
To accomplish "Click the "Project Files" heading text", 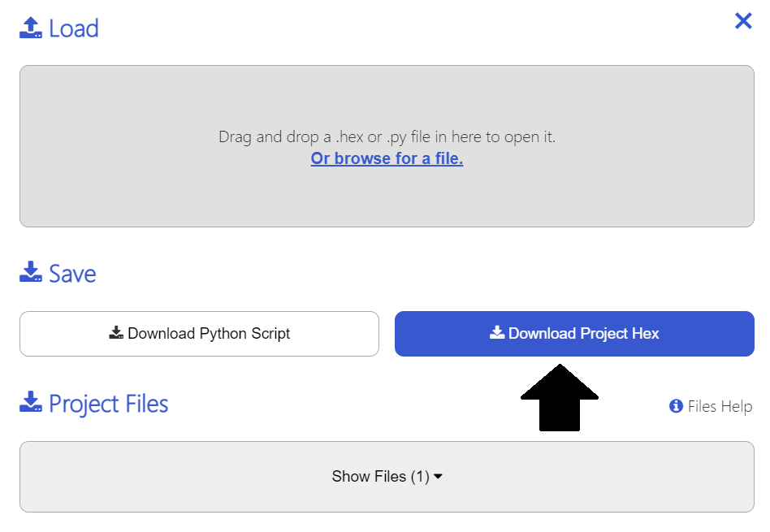I will [109, 404].
